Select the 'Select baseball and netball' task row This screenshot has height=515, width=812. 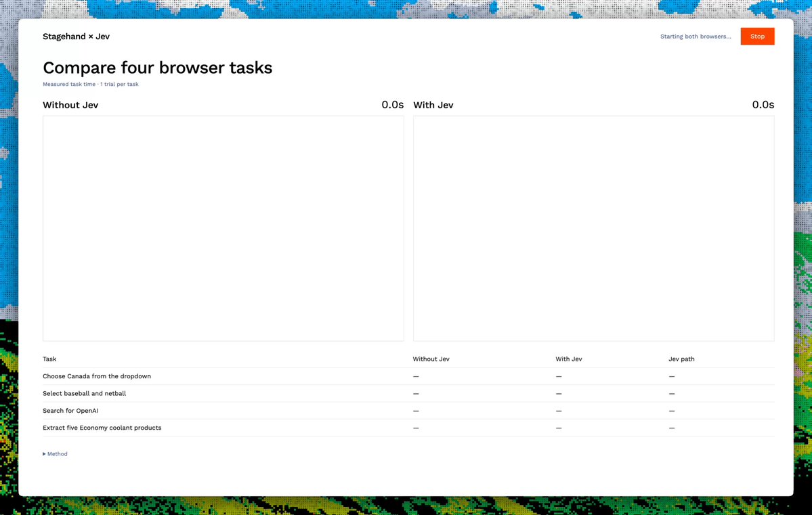tap(408, 393)
